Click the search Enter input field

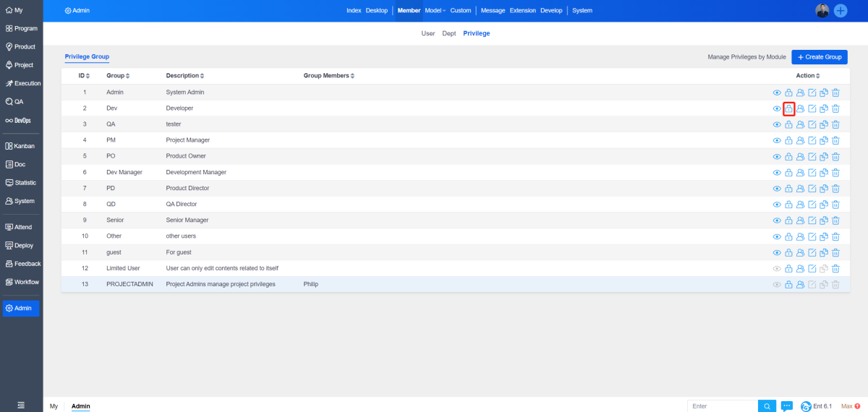pyautogui.click(x=722, y=406)
